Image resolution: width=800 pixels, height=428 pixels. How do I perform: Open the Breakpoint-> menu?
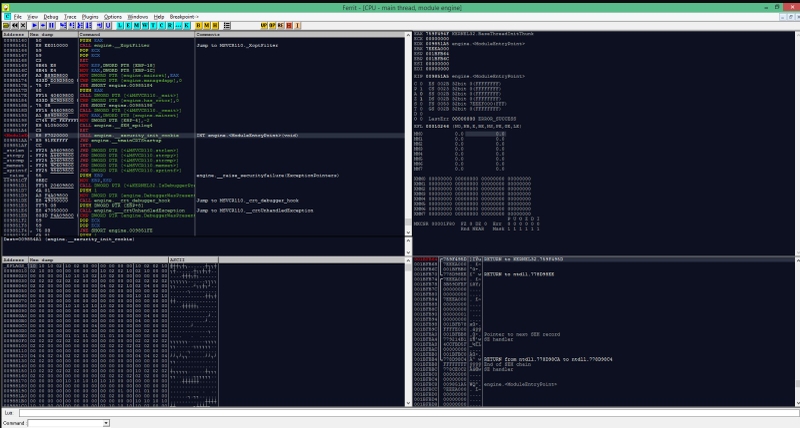pyautogui.click(x=184, y=17)
